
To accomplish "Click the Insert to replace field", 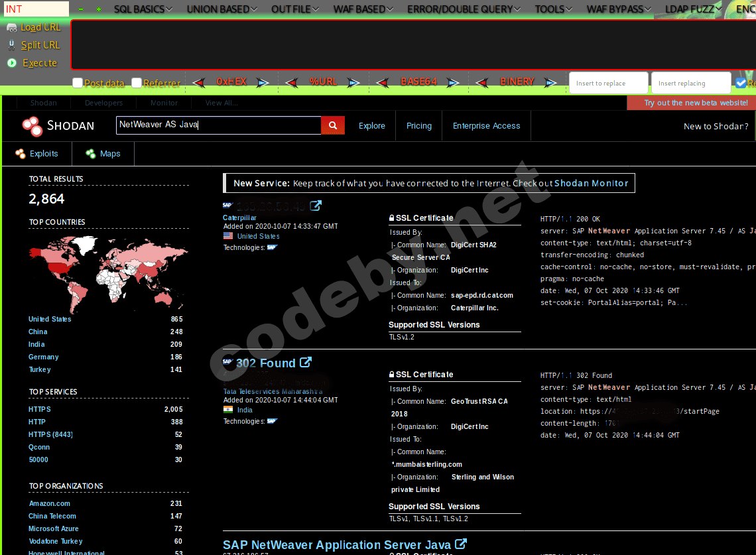I will [x=609, y=83].
